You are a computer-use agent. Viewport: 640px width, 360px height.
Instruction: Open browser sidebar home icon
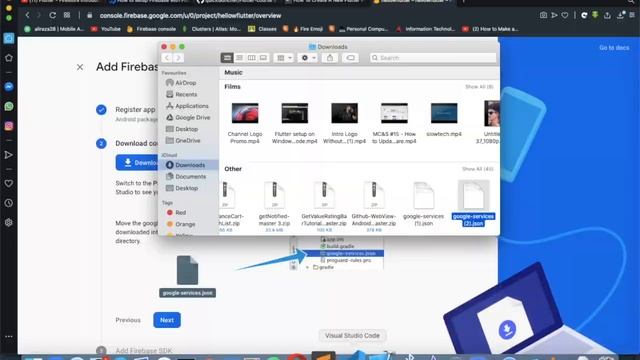(x=9, y=58)
